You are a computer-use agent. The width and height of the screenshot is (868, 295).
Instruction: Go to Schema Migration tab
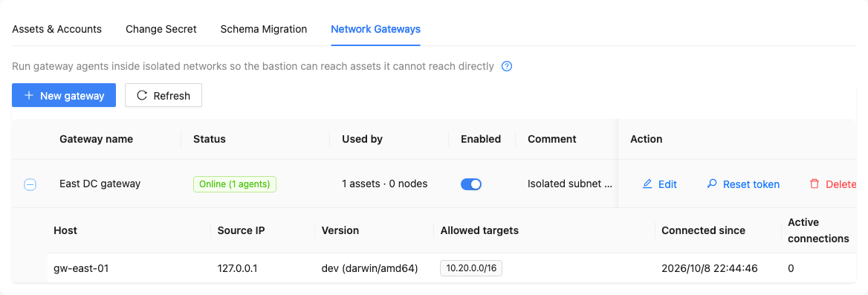[264, 29]
